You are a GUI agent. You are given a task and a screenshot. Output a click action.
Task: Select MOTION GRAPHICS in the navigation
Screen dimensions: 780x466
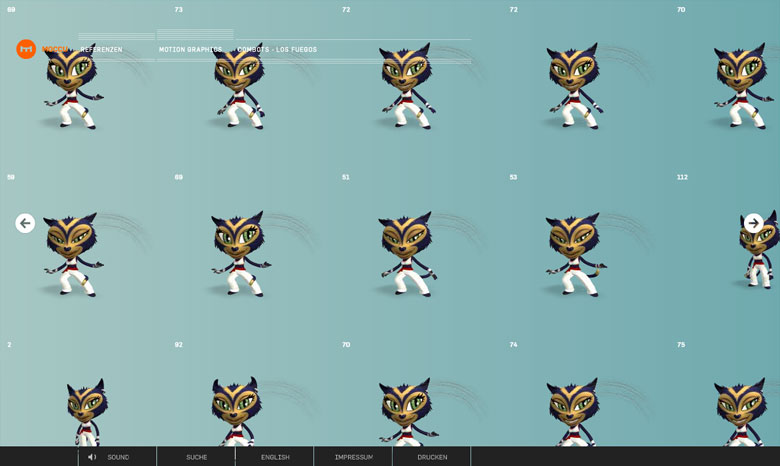(190, 49)
